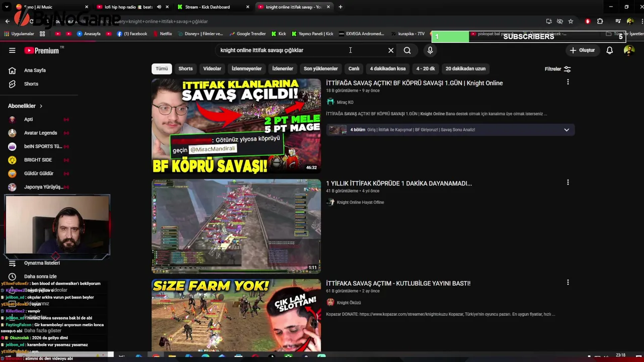Open the Avatar Legends channel subscription
The height and width of the screenshot is (362, 644).
40,133
